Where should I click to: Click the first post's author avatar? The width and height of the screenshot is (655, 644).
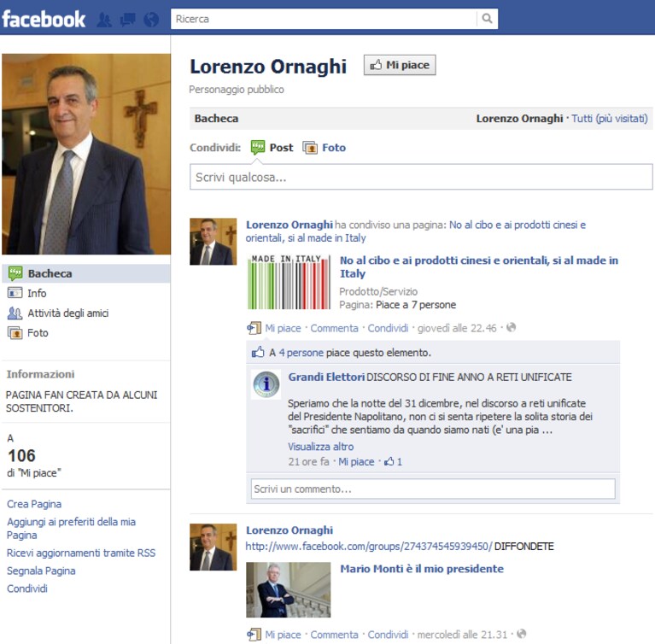tap(213, 242)
